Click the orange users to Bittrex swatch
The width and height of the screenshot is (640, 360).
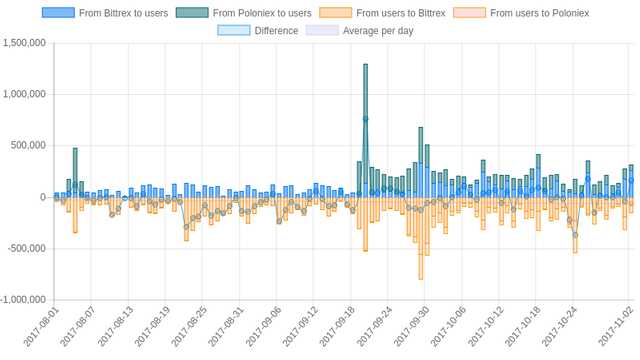[336, 13]
